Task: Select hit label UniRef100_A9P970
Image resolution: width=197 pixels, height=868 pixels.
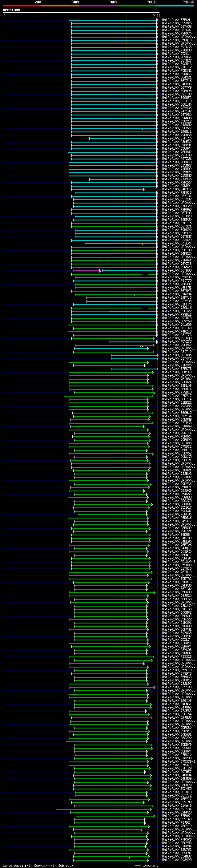Action: tap(177, 33)
